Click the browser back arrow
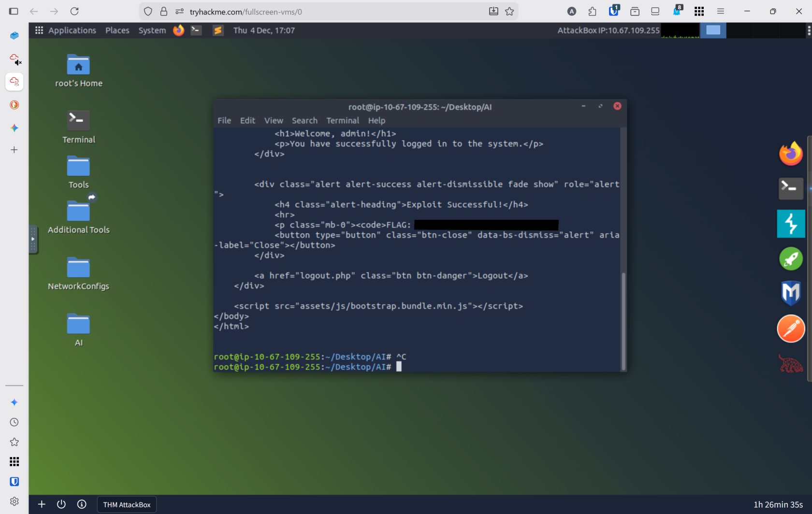The height and width of the screenshot is (514, 812). pyautogui.click(x=34, y=12)
